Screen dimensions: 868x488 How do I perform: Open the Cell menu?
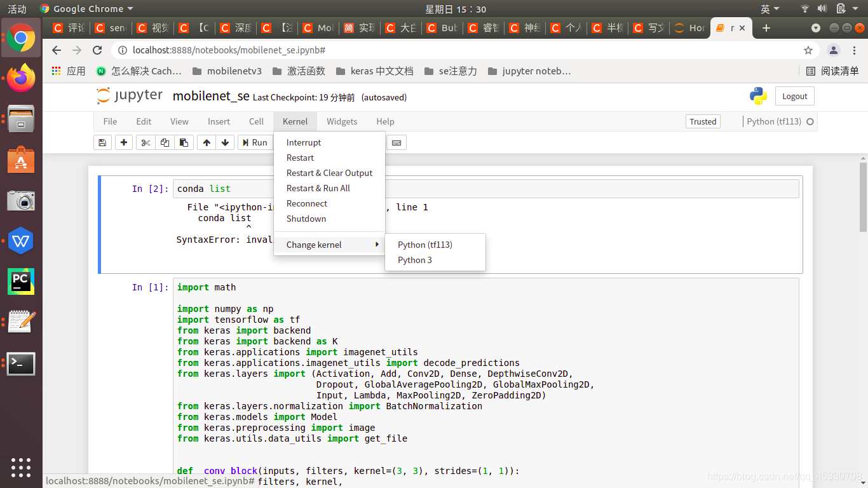click(256, 121)
